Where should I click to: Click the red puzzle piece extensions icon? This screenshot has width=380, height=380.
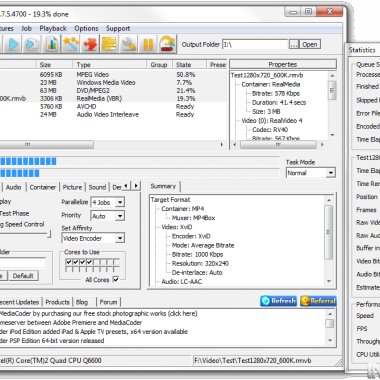pyautogui.click(x=90, y=44)
